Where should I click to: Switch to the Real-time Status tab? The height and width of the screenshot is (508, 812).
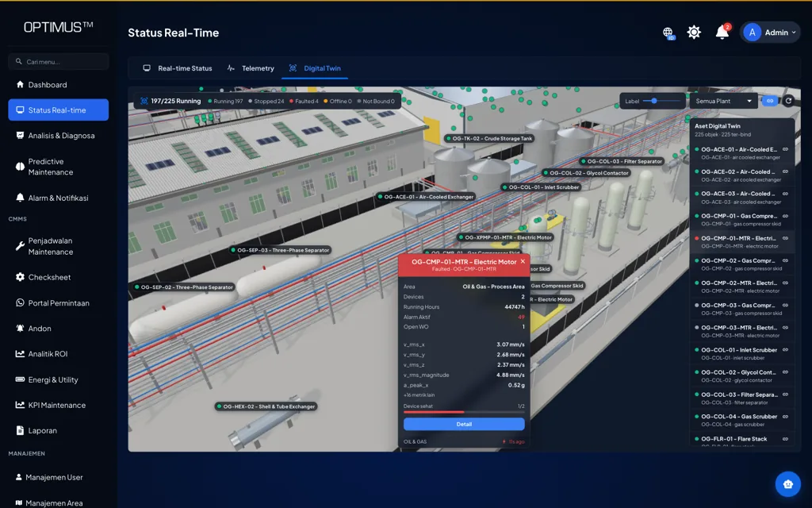click(x=177, y=68)
